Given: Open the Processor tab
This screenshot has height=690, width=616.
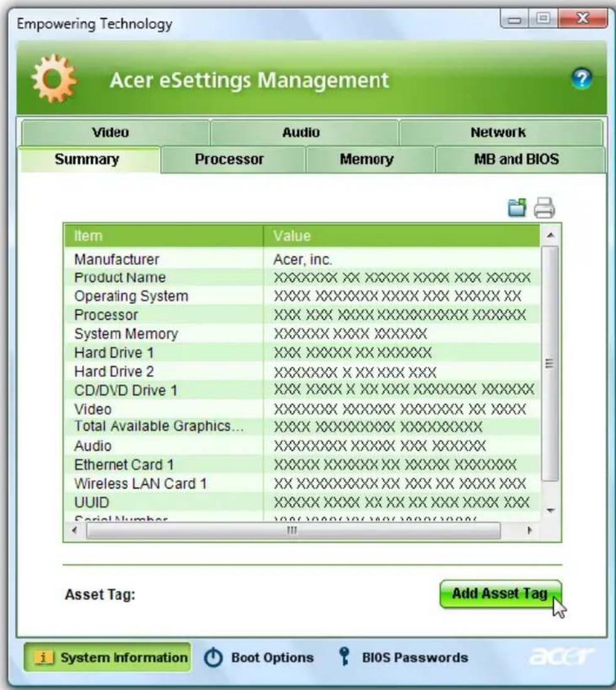Looking at the screenshot, I should tap(232, 159).
